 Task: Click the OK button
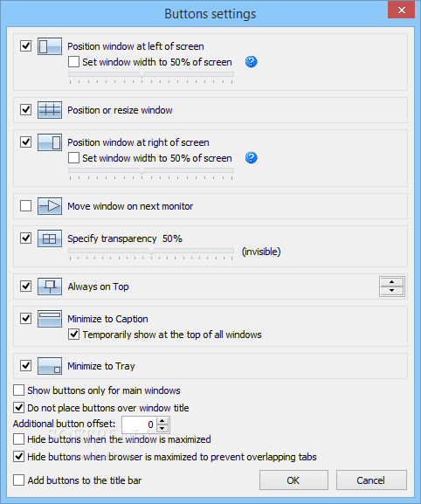coord(293,480)
